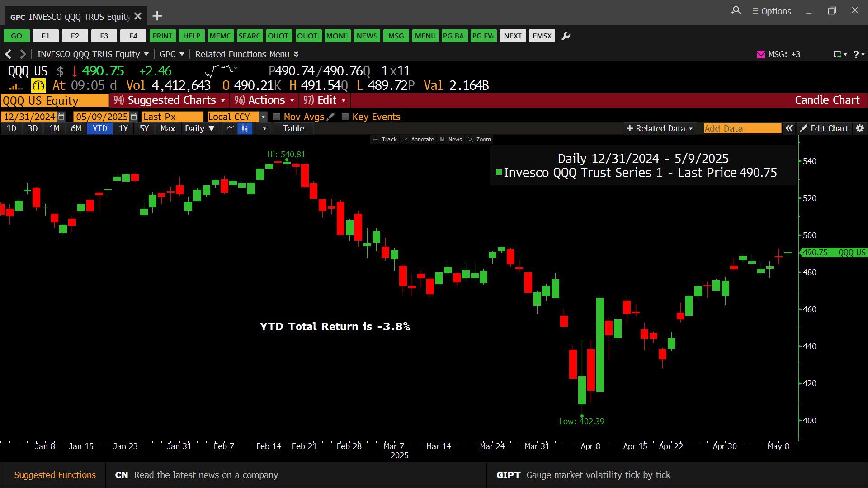Click the wrench tool icon
This screenshot has height=488, width=868.
(566, 36)
